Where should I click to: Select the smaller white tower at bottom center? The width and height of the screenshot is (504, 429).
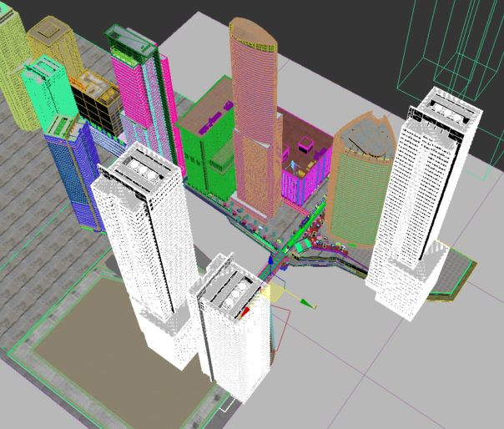pos(234,334)
